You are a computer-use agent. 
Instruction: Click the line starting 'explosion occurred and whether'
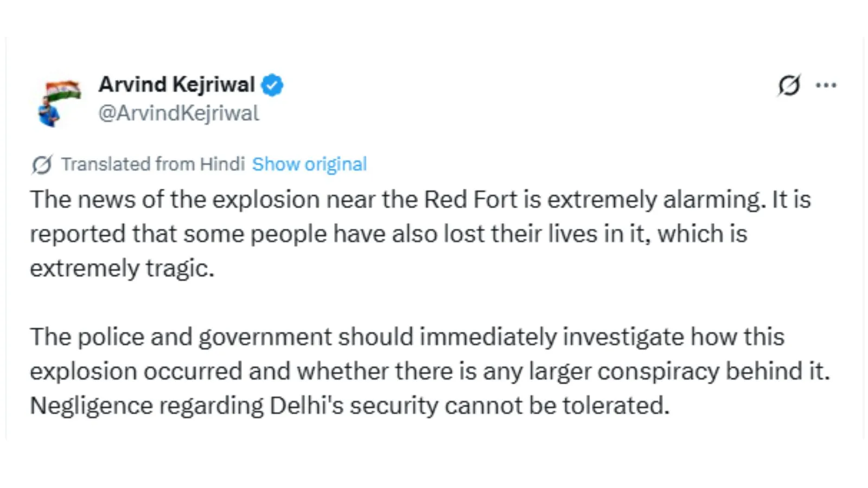click(430, 371)
